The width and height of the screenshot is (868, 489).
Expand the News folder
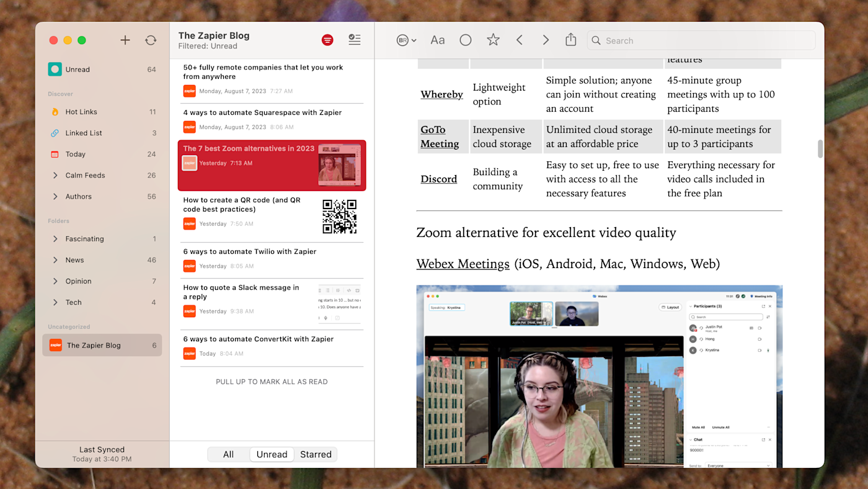(56, 260)
